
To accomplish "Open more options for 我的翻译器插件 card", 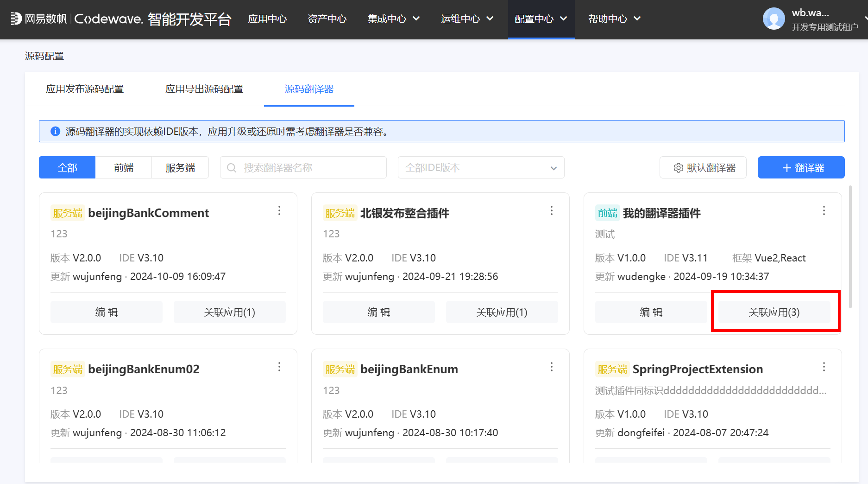I will tap(824, 211).
